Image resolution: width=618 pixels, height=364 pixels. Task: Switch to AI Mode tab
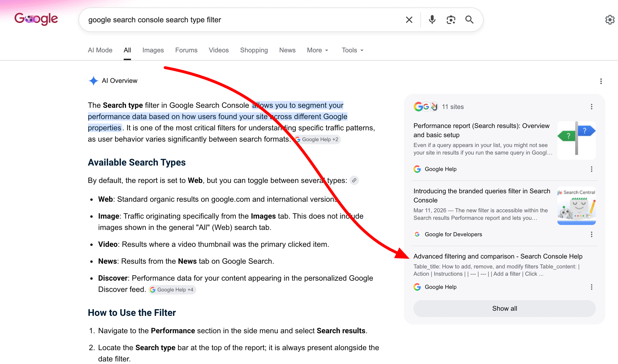pyautogui.click(x=100, y=50)
